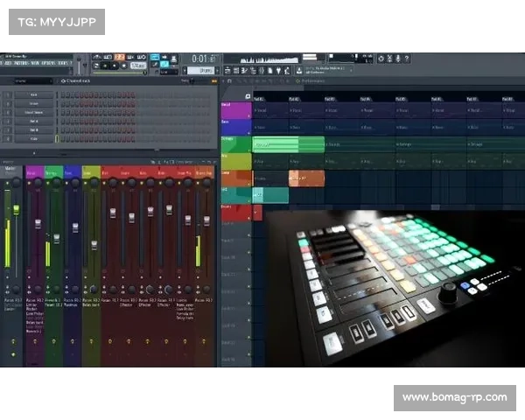The height and width of the screenshot is (420, 525).
Task: Click the pan knob on the Master mixer track
Action: point(15,182)
